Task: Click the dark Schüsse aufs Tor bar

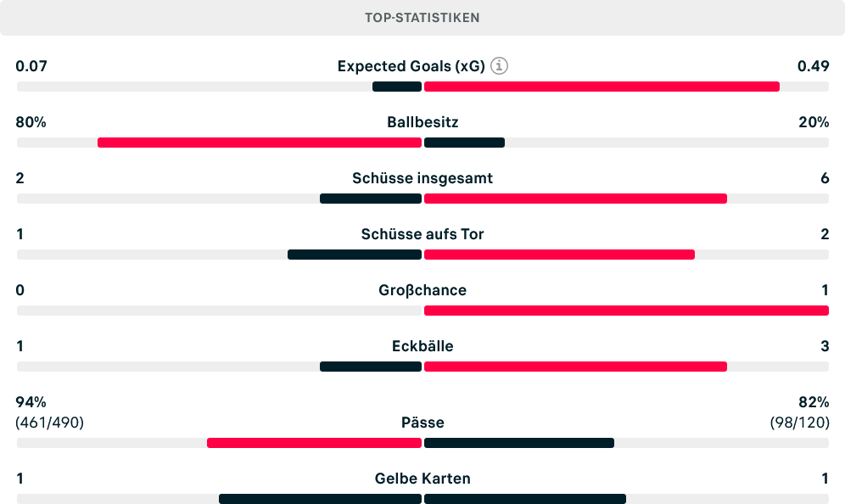Action: pyautogui.click(x=355, y=255)
